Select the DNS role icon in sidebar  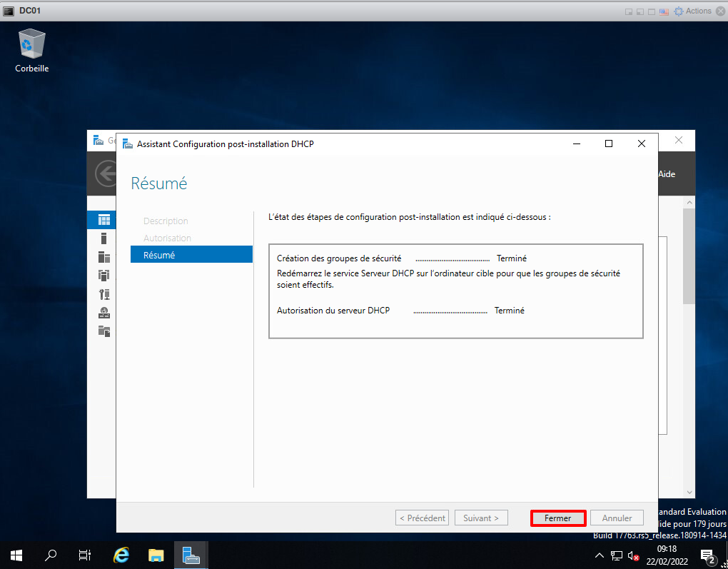pyautogui.click(x=104, y=313)
